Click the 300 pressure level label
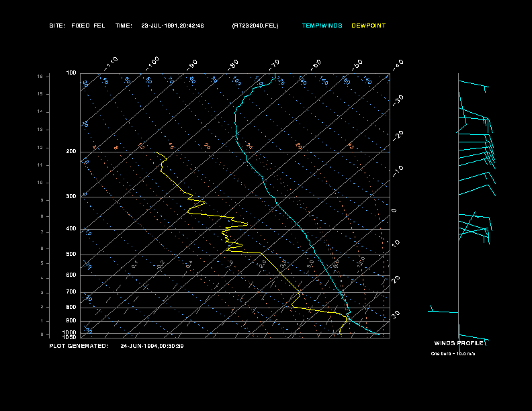The height and width of the screenshot is (411, 532). 71,196
